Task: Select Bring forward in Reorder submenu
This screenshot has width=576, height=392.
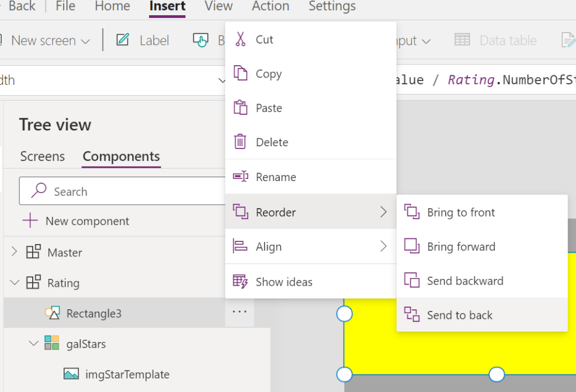Action: pyautogui.click(x=461, y=246)
